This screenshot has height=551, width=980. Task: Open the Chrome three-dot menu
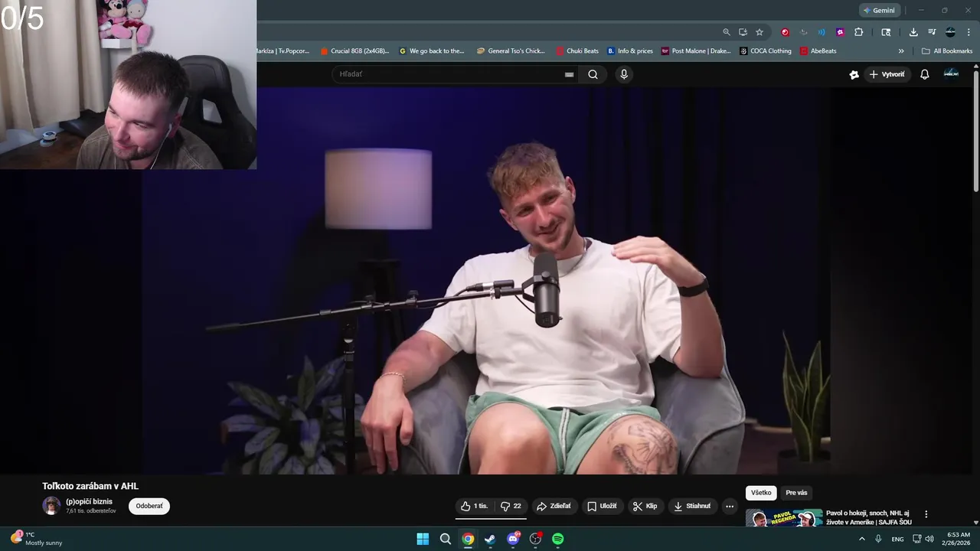(x=969, y=32)
